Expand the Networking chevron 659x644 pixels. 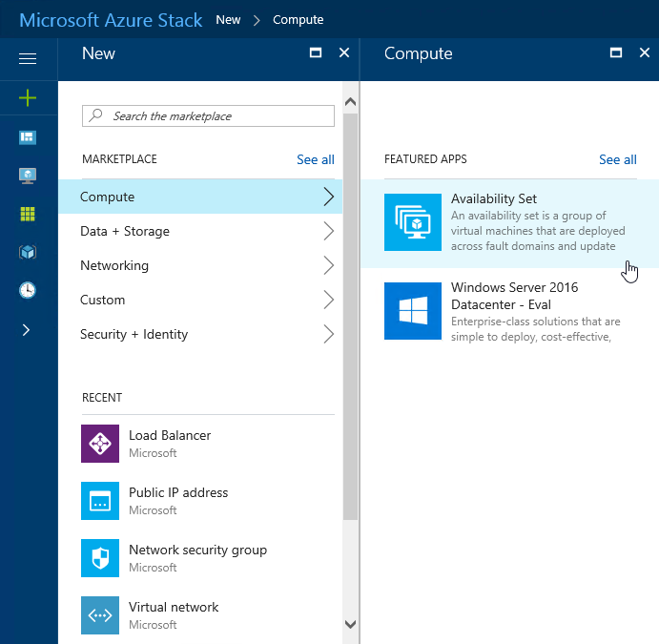tap(329, 265)
